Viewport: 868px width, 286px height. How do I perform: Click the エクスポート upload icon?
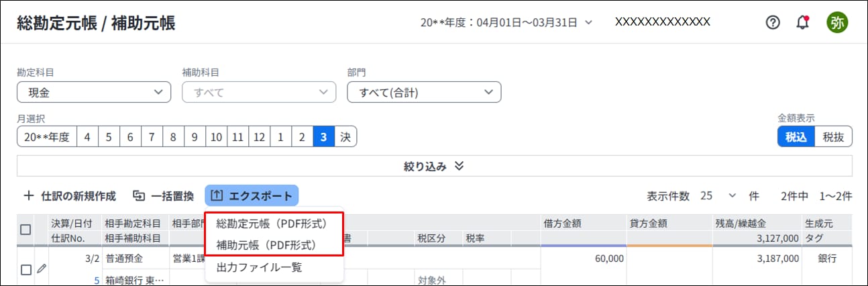click(217, 196)
